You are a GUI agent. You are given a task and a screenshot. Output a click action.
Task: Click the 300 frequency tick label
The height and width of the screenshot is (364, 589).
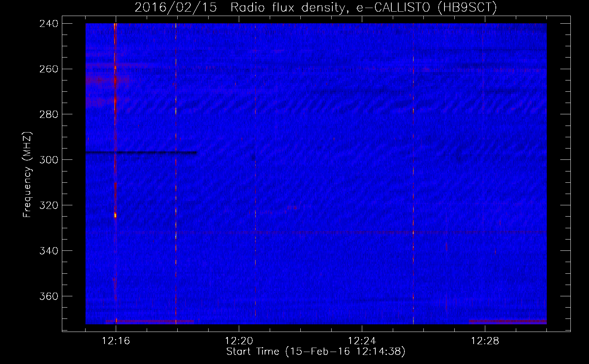[49, 160]
